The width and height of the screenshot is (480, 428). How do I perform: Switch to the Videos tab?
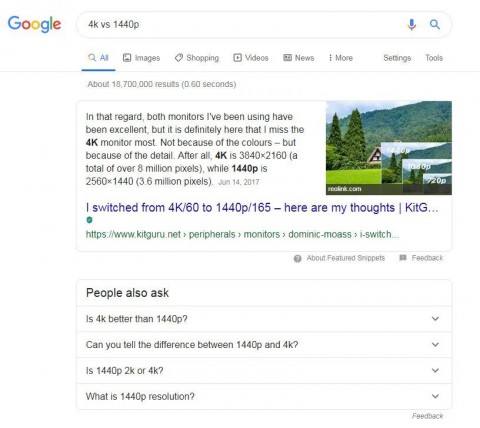[251, 58]
